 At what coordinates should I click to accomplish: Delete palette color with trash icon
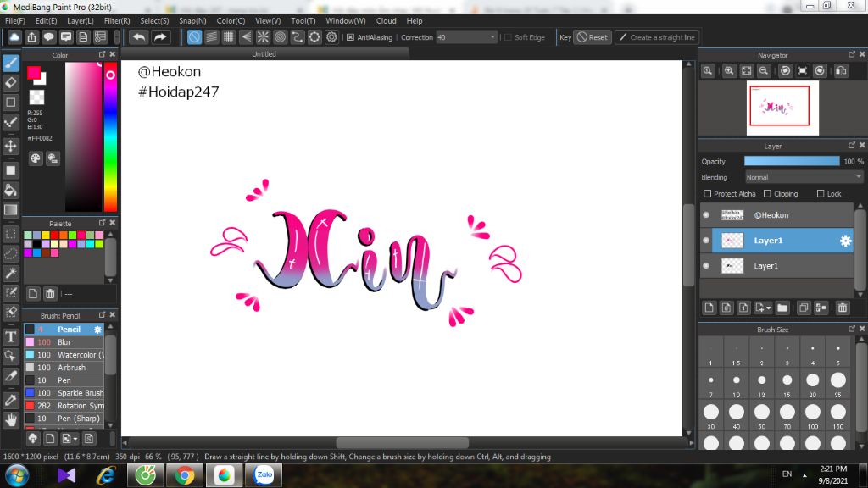pyautogui.click(x=50, y=294)
